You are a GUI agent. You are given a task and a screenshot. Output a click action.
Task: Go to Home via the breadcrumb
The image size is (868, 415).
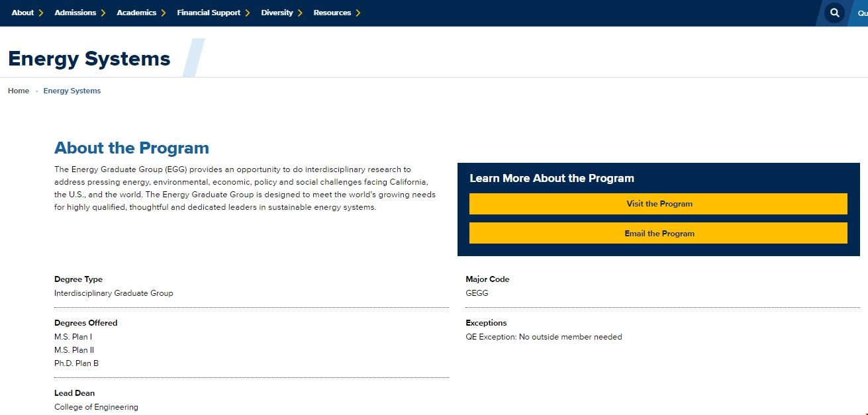click(19, 91)
